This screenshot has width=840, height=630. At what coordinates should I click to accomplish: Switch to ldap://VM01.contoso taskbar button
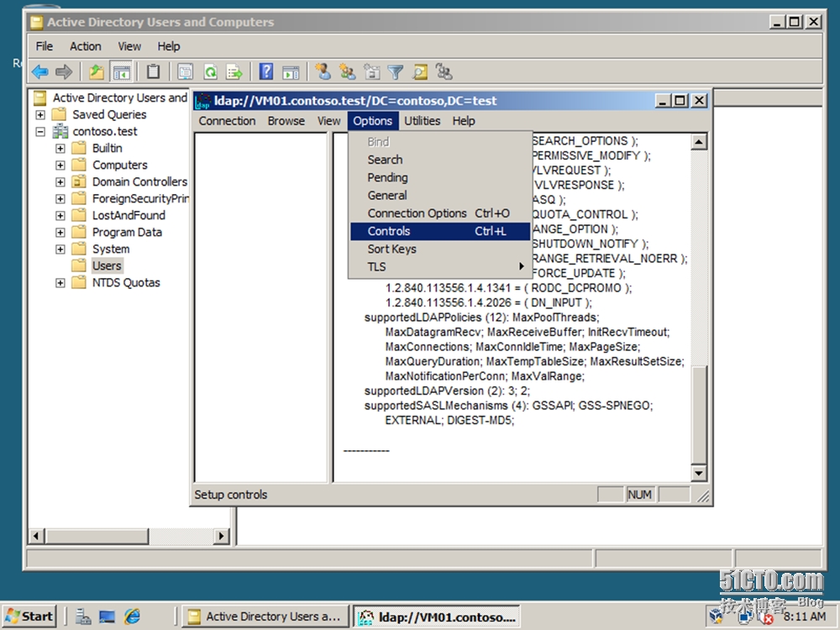click(x=437, y=617)
